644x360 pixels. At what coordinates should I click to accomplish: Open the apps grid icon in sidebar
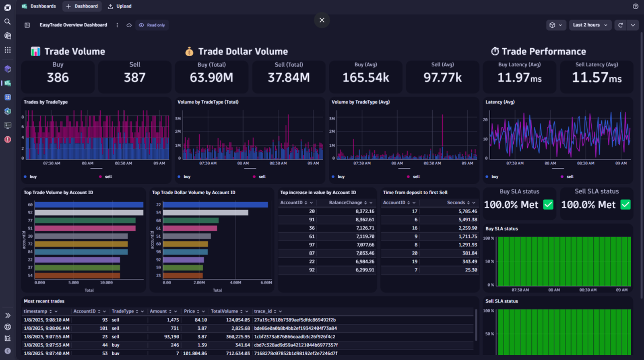7,50
